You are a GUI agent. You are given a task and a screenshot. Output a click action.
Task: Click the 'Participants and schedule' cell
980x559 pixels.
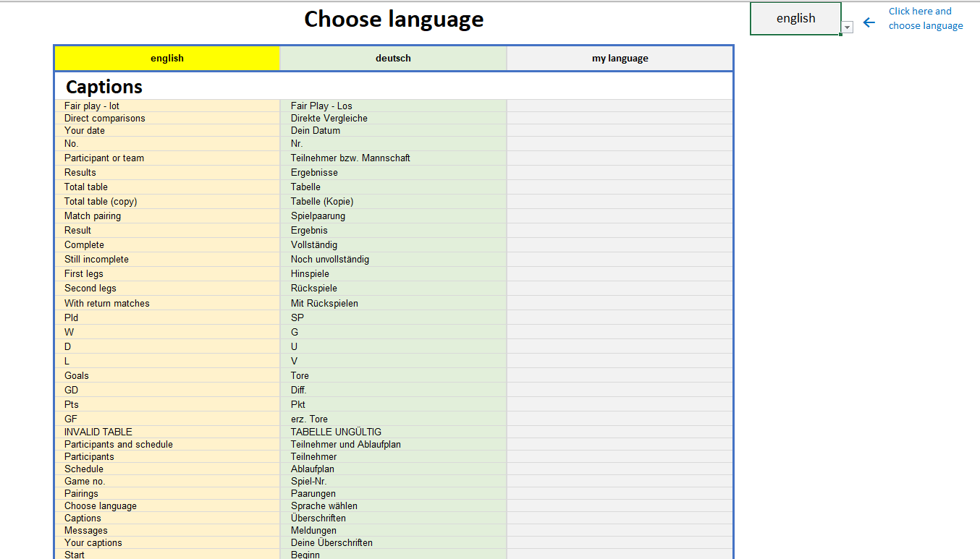pyautogui.click(x=167, y=444)
